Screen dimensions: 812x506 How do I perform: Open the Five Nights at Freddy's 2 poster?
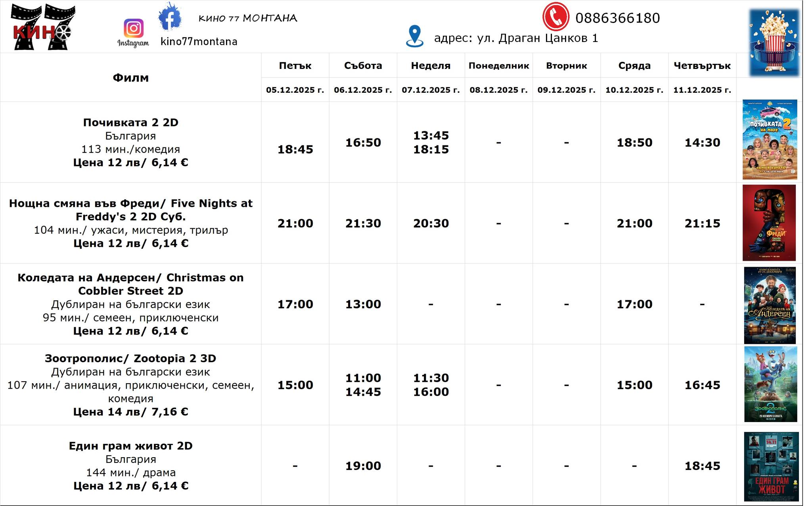[769, 223]
